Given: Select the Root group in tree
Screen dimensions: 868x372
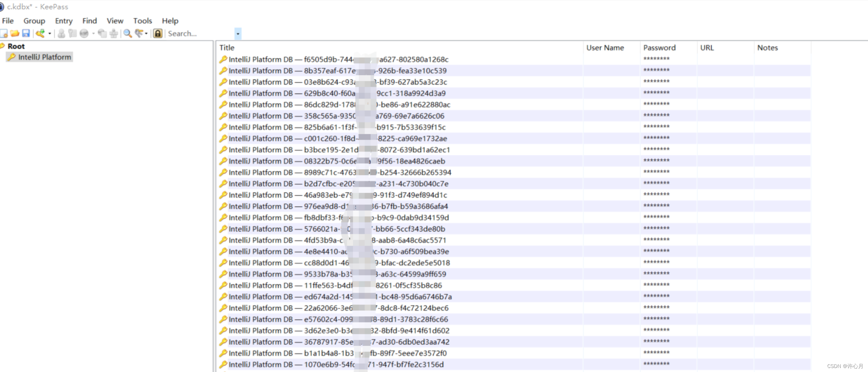Looking at the screenshot, I should point(16,46).
